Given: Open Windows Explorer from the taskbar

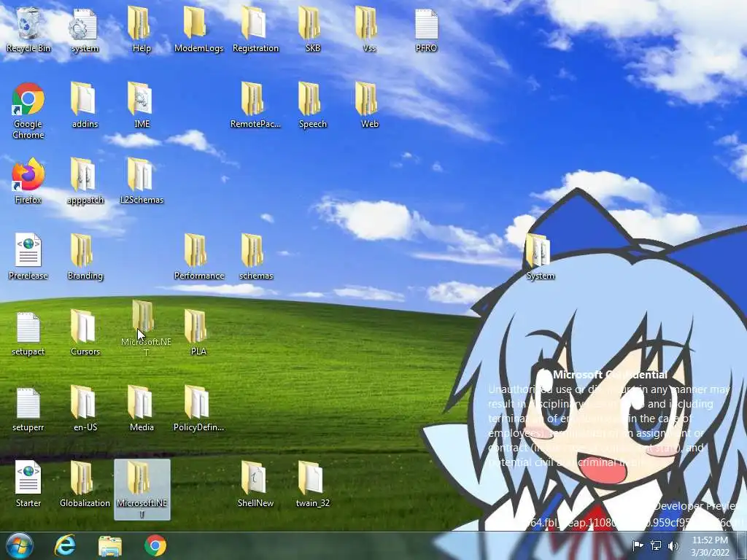Looking at the screenshot, I should (110, 545).
